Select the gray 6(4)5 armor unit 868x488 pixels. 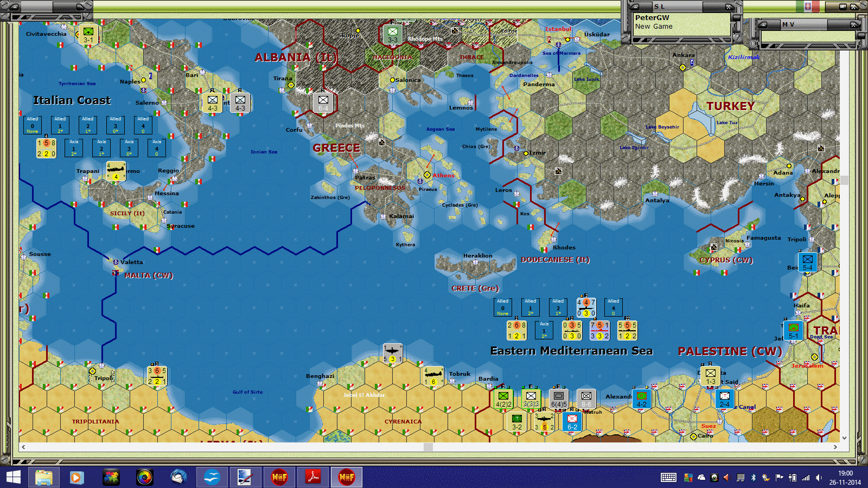pos(559,399)
